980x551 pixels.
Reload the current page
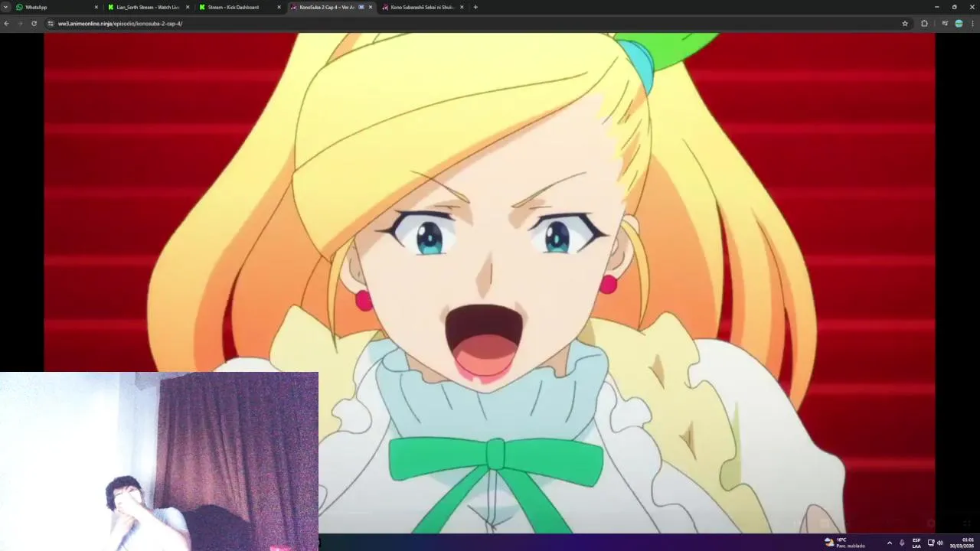[34, 24]
